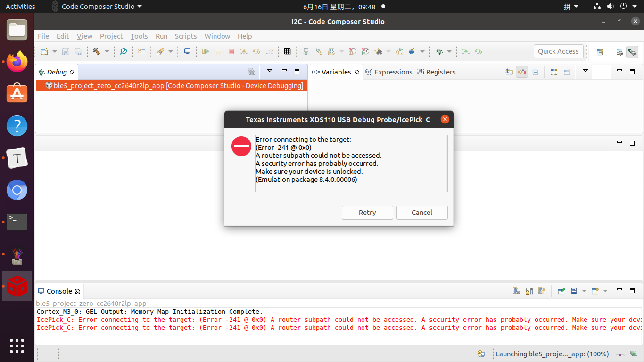
Task: Switch to the CCS Debug perspective icon
Action: tap(632, 52)
